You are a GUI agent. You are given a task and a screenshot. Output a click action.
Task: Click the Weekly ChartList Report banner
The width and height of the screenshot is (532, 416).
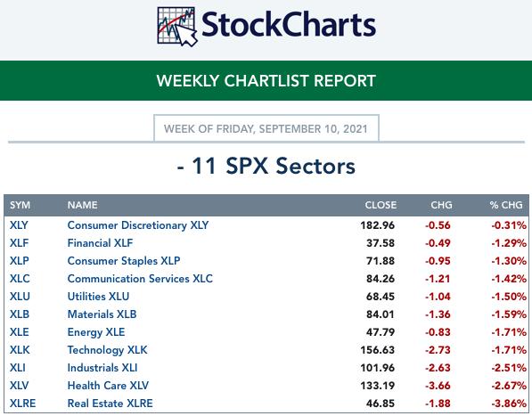[x=266, y=81]
